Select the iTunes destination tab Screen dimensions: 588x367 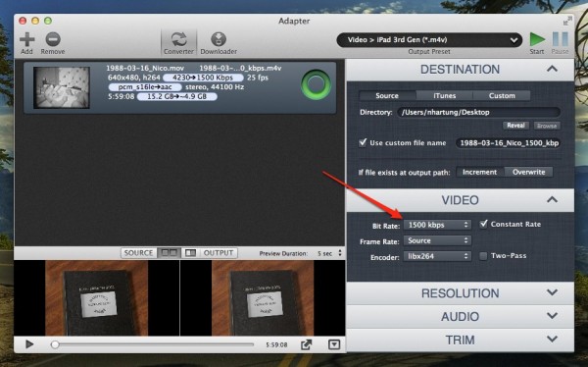(x=444, y=96)
